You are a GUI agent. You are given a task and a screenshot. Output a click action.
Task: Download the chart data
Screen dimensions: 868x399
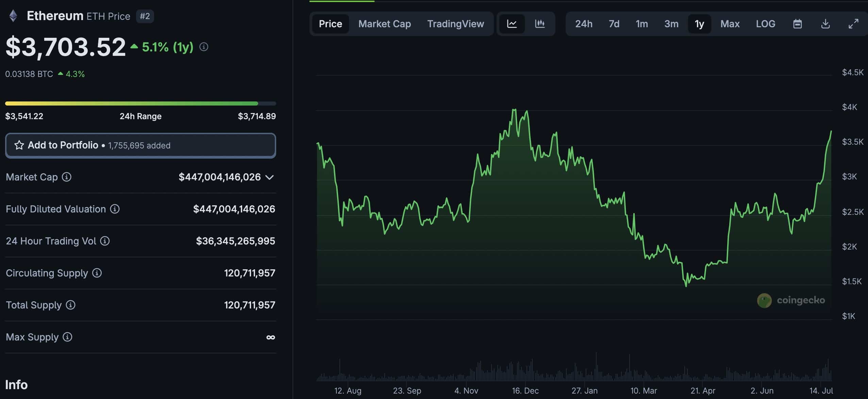click(x=825, y=24)
